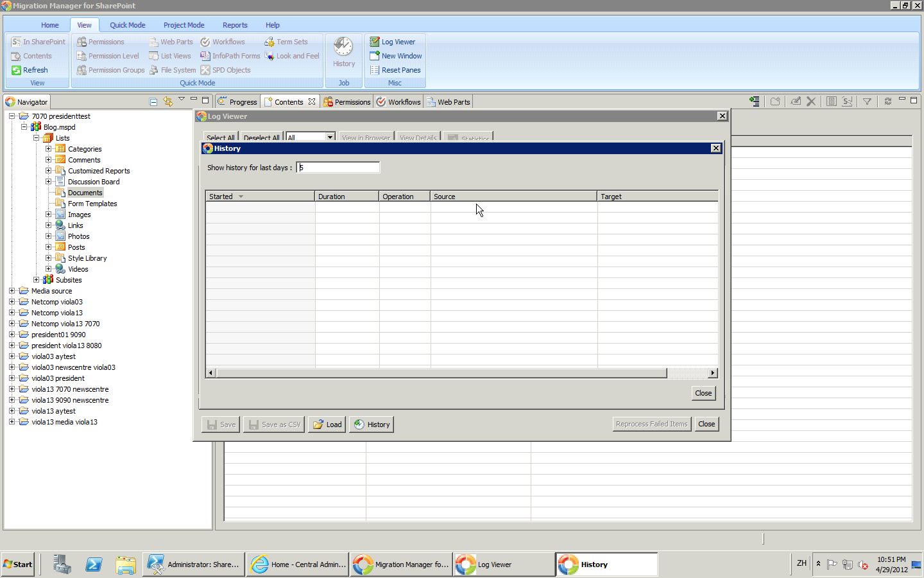Screen dimensions: 924x578
Task: Click the large History clock icon in ribbon
Action: [343, 47]
